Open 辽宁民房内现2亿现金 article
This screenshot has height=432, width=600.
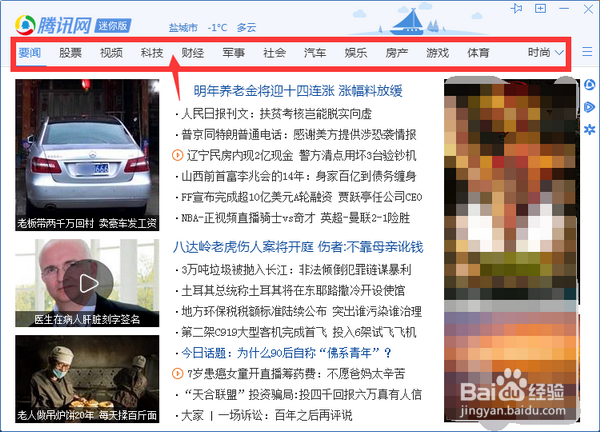point(301,155)
